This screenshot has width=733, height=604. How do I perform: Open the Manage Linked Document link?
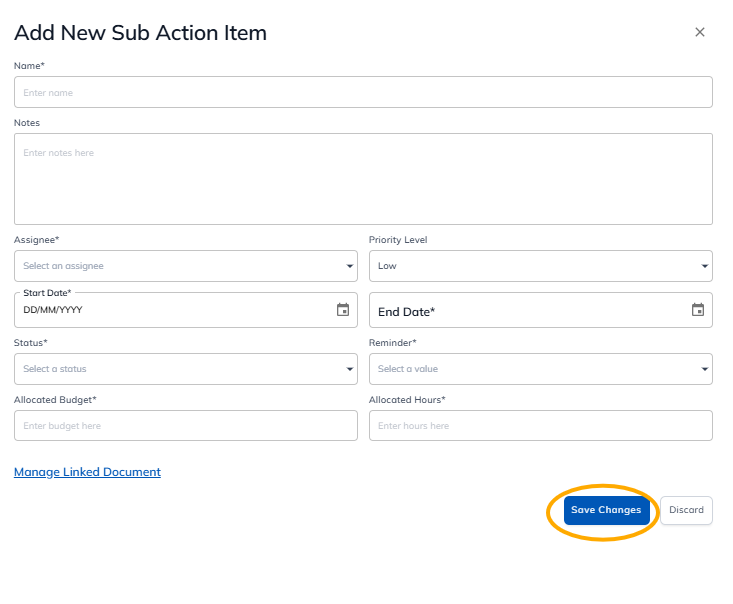click(87, 472)
